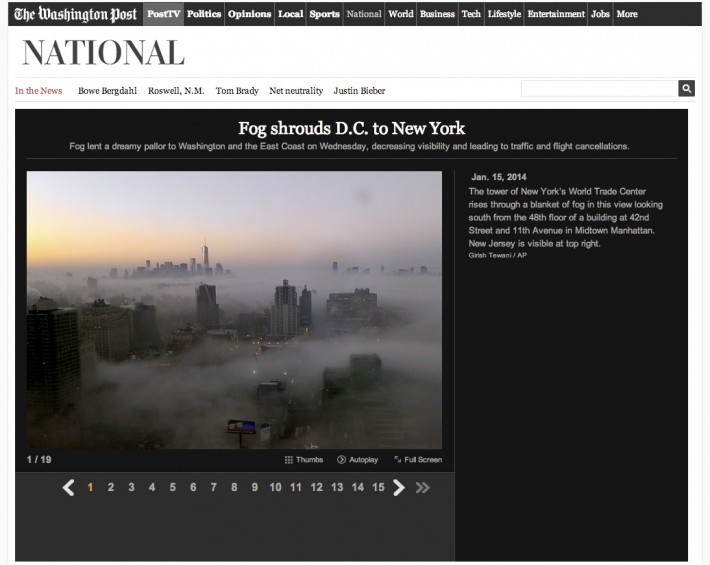
Task: Open the Sports section
Action: (324, 14)
